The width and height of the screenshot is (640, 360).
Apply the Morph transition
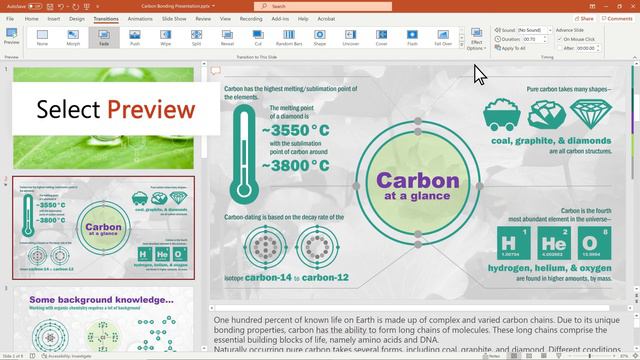click(73, 38)
